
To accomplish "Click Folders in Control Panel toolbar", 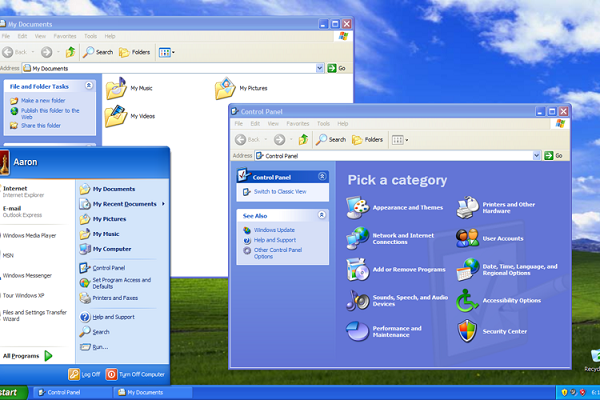I will (367, 140).
